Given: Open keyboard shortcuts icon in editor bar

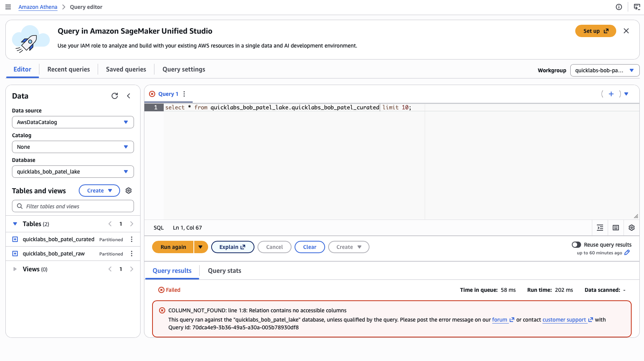Looking at the screenshot, I should point(616,228).
